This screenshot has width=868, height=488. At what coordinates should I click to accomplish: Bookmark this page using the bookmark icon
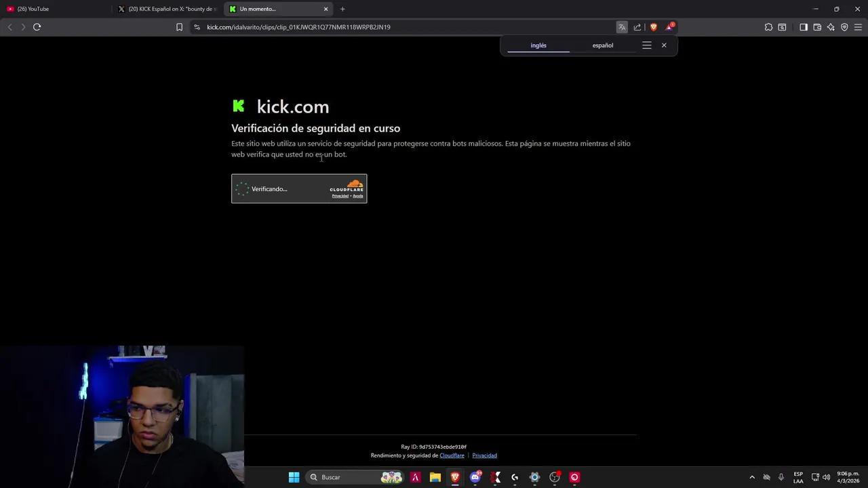pyautogui.click(x=179, y=27)
